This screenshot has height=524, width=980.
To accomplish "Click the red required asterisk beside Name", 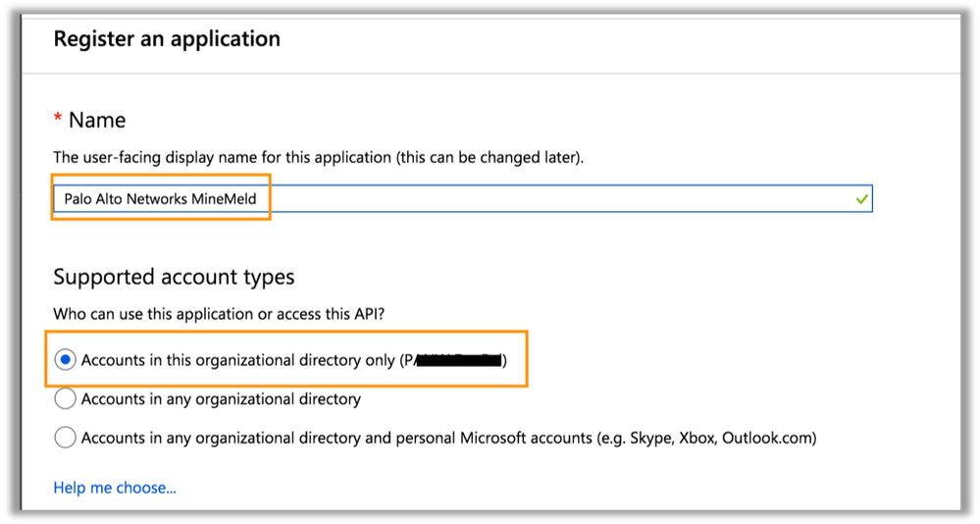I will [x=58, y=120].
